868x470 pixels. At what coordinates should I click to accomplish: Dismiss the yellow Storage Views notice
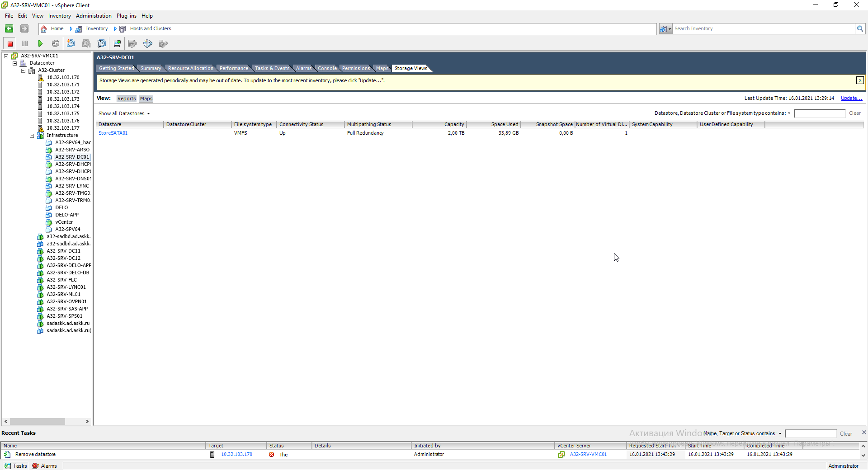coord(860,80)
